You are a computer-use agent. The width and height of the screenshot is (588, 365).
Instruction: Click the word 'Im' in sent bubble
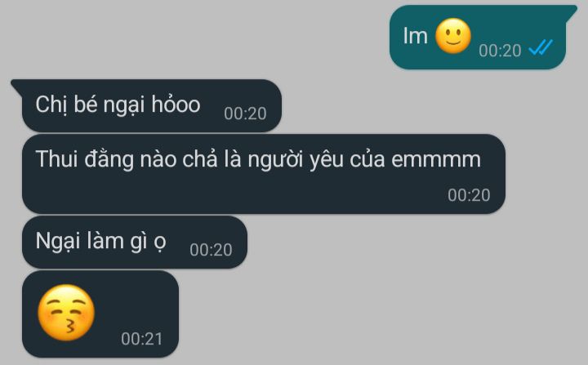pyautogui.click(x=416, y=37)
